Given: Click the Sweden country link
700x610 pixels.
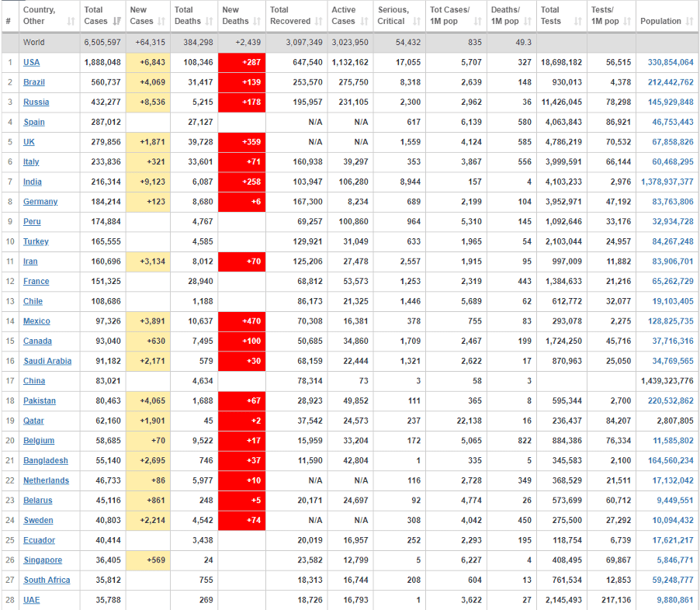Looking at the screenshot, I should coord(38,520).
